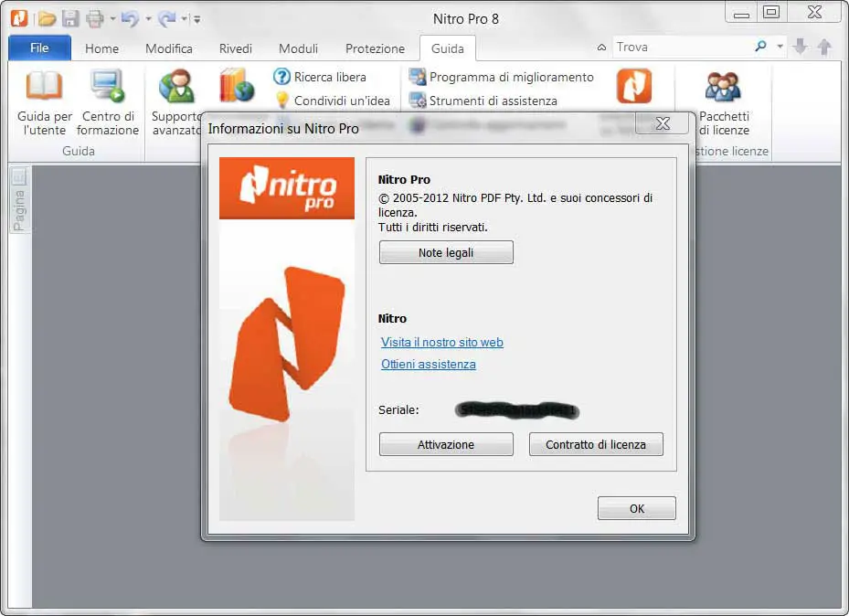The height and width of the screenshot is (616, 849).
Task: Go to the Rivedi tab
Action: (x=236, y=48)
